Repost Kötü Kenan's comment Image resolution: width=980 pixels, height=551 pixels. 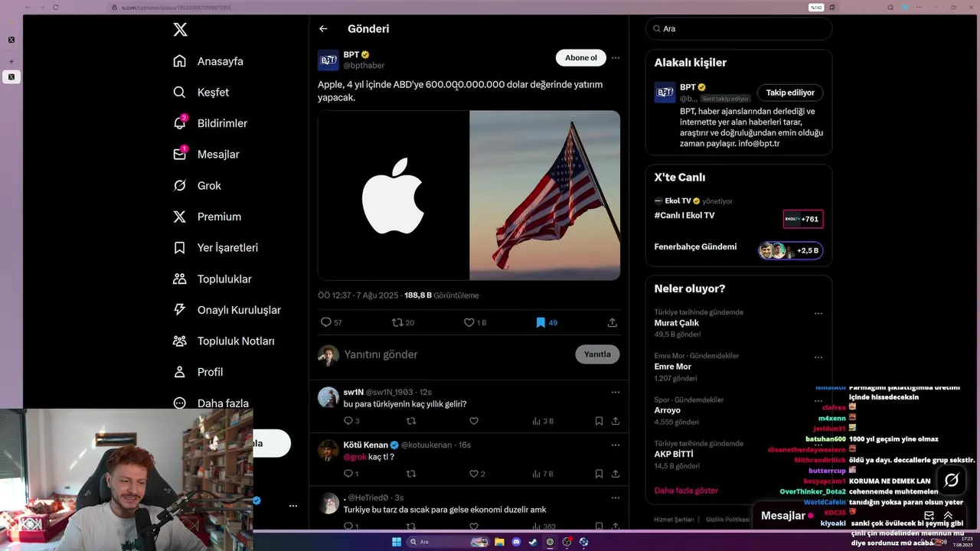411,474
